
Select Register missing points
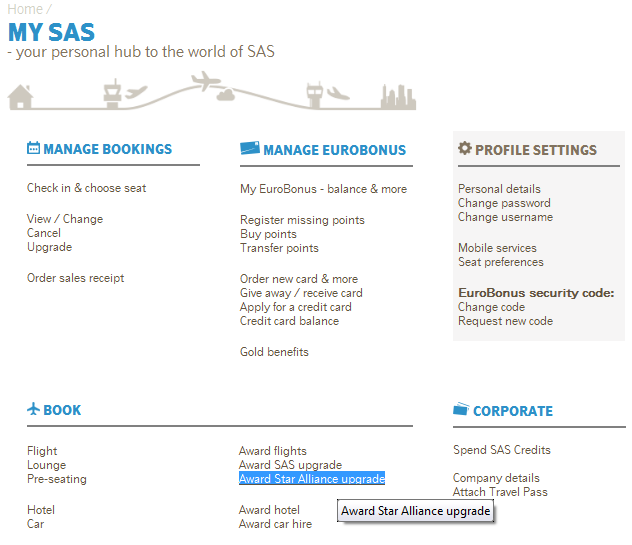pos(302,220)
